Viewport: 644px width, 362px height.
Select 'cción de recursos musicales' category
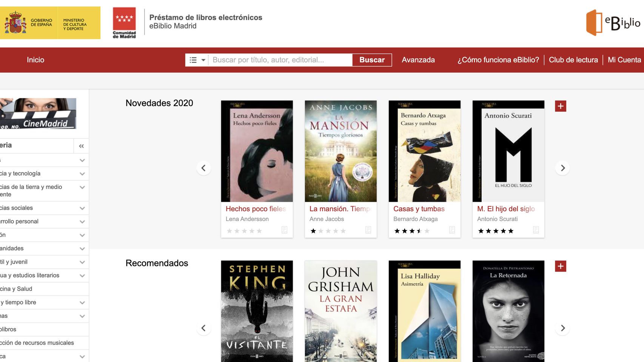pyautogui.click(x=44, y=343)
